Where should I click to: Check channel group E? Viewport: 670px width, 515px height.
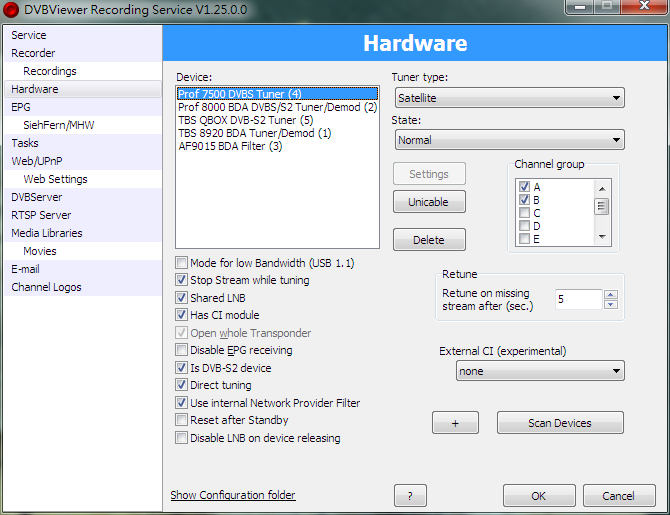524,238
